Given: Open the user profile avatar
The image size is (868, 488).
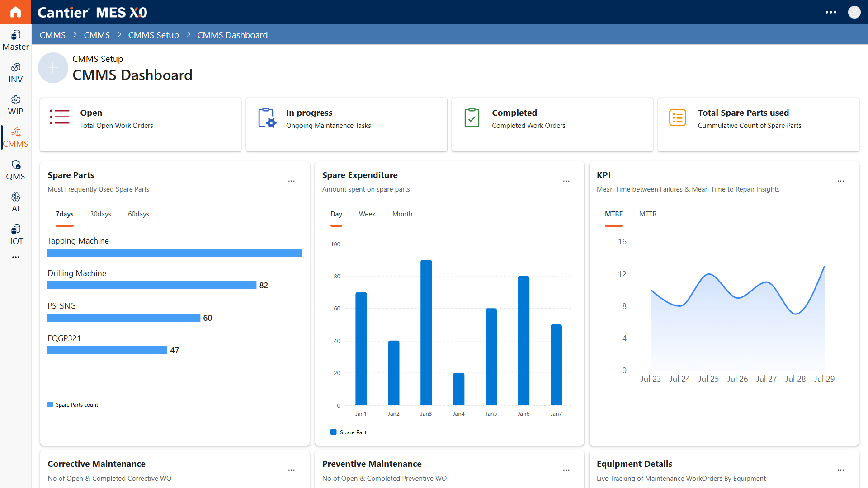Looking at the screenshot, I should (x=854, y=12).
